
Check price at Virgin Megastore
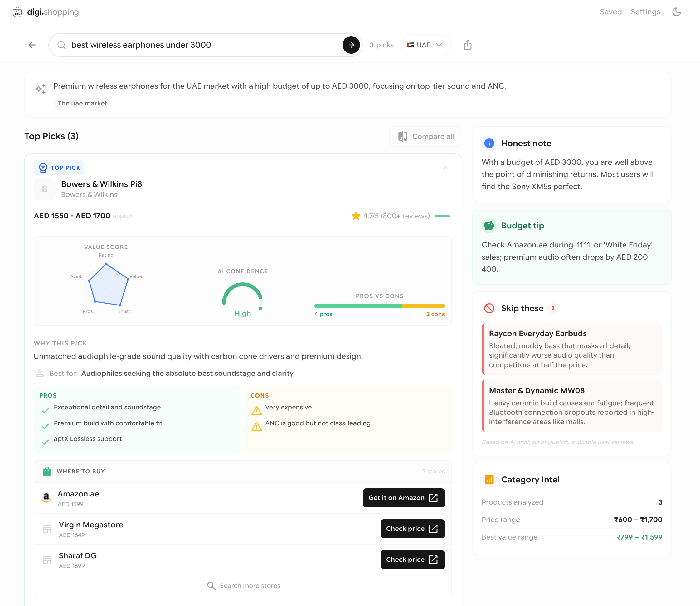412,529
